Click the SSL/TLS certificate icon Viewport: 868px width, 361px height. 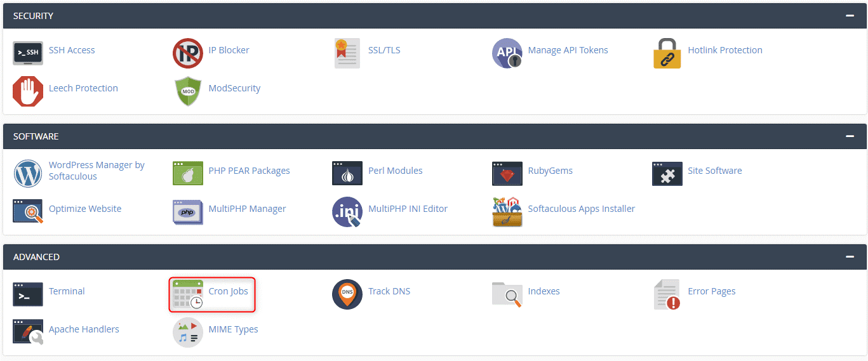pyautogui.click(x=347, y=53)
